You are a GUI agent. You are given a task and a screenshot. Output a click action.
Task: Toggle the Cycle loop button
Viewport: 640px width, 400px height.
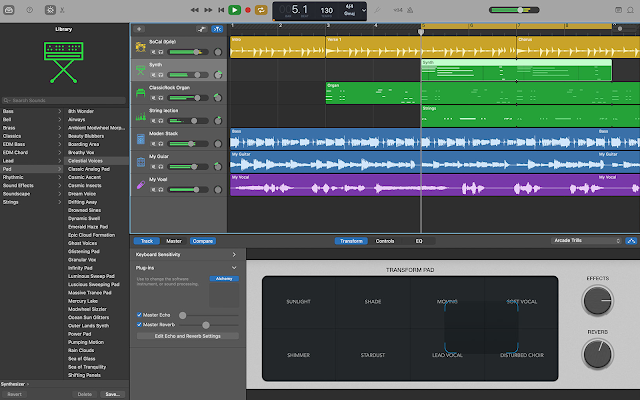[x=263, y=9]
